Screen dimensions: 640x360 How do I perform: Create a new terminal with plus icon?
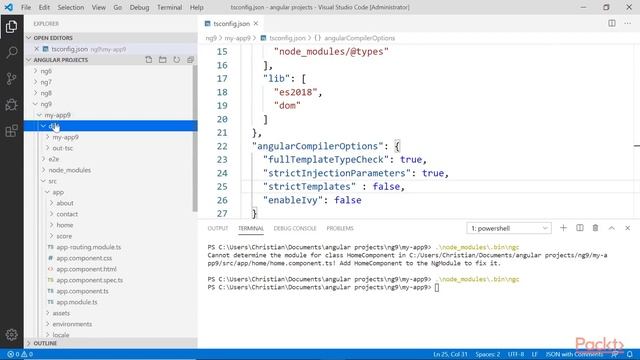pos(563,228)
